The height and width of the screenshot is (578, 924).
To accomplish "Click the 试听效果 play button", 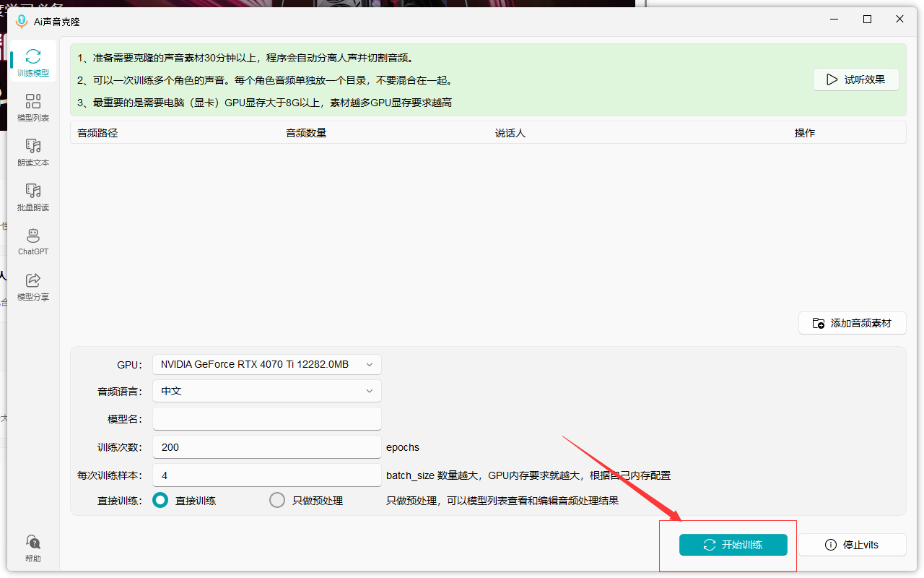I will 855,79.
